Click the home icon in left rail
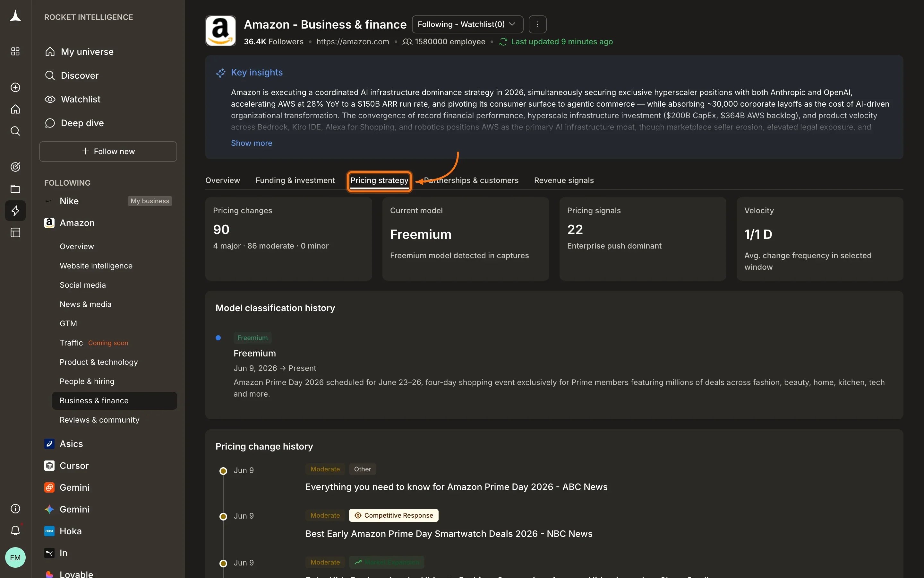 click(x=15, y=109)
